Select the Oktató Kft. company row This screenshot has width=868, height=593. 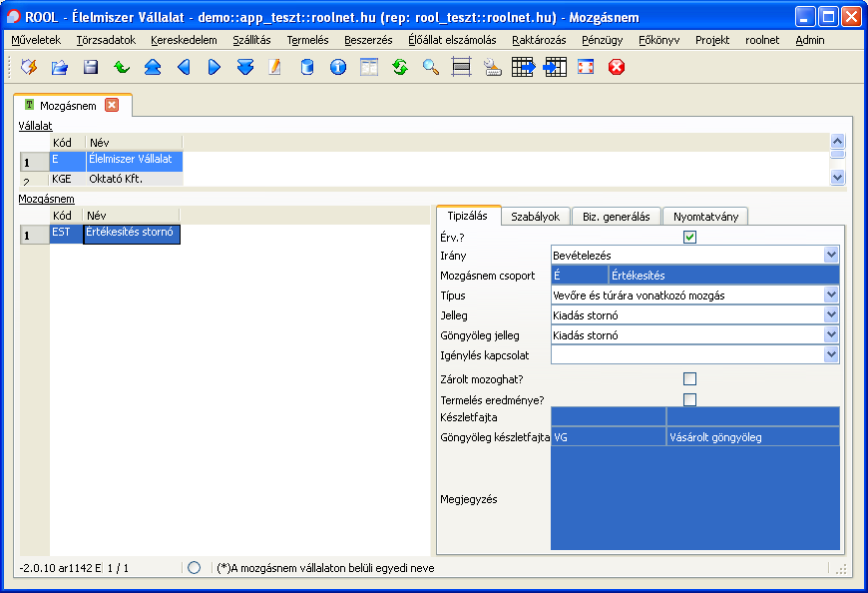click(116, 179)
